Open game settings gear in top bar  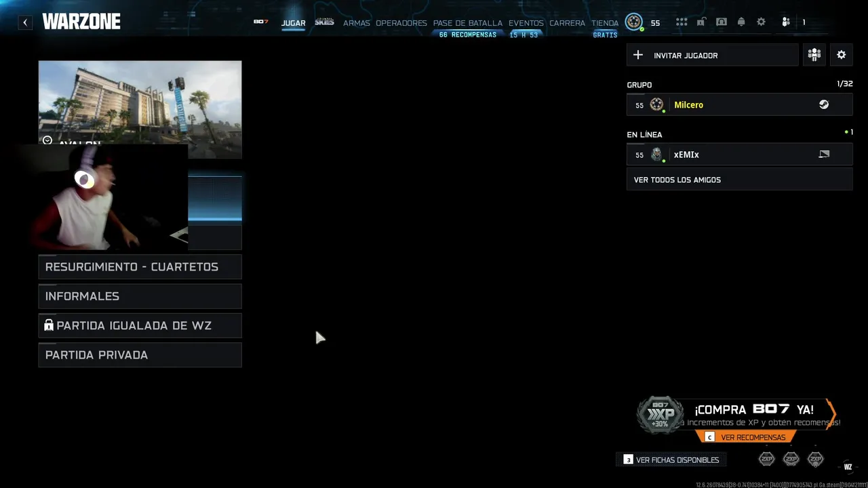tap(762, 22)
